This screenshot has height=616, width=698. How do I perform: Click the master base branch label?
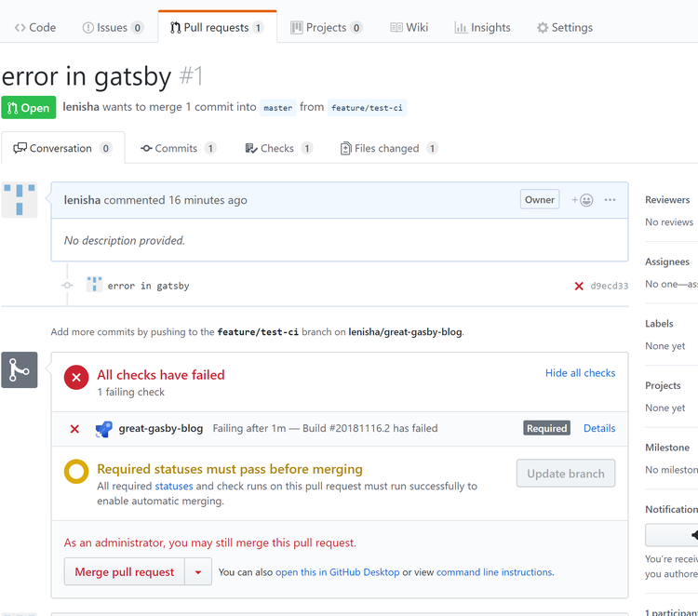click(277, 108)
